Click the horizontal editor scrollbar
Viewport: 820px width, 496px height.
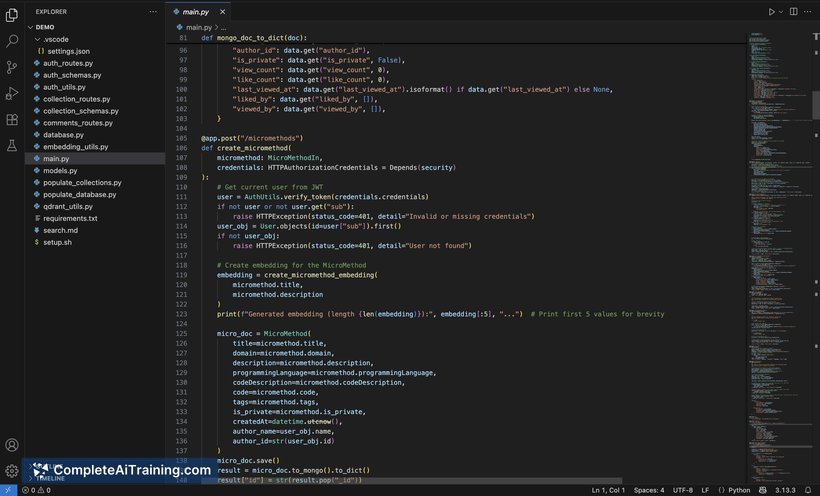(x=412, y=480)
